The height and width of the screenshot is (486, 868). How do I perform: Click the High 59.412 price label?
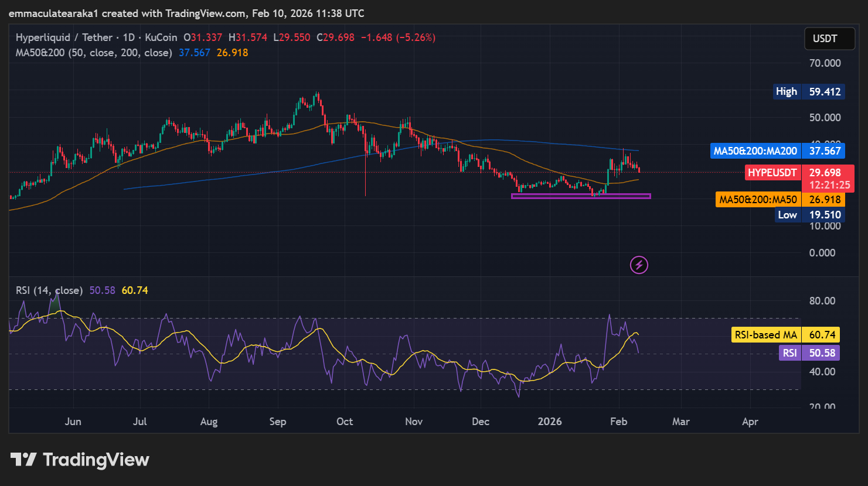tap(808, 91)
